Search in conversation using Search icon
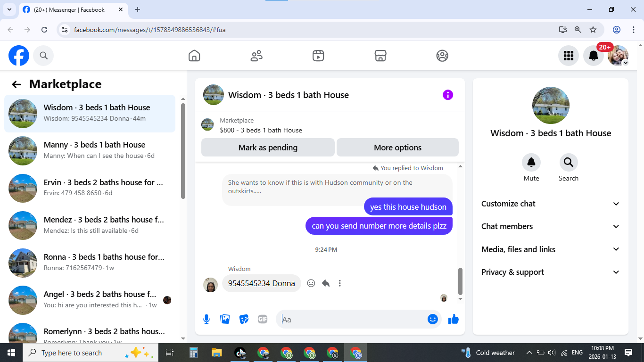The width and height of the screenshot is (644, 362). [569, 162]
